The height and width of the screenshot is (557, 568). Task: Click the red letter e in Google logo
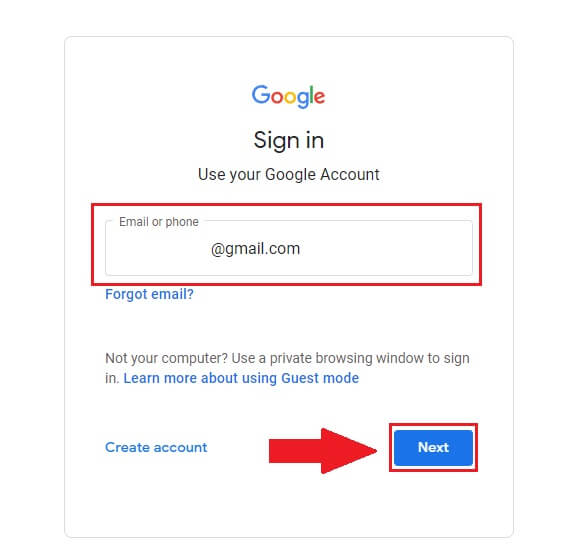tap(319, 97)
